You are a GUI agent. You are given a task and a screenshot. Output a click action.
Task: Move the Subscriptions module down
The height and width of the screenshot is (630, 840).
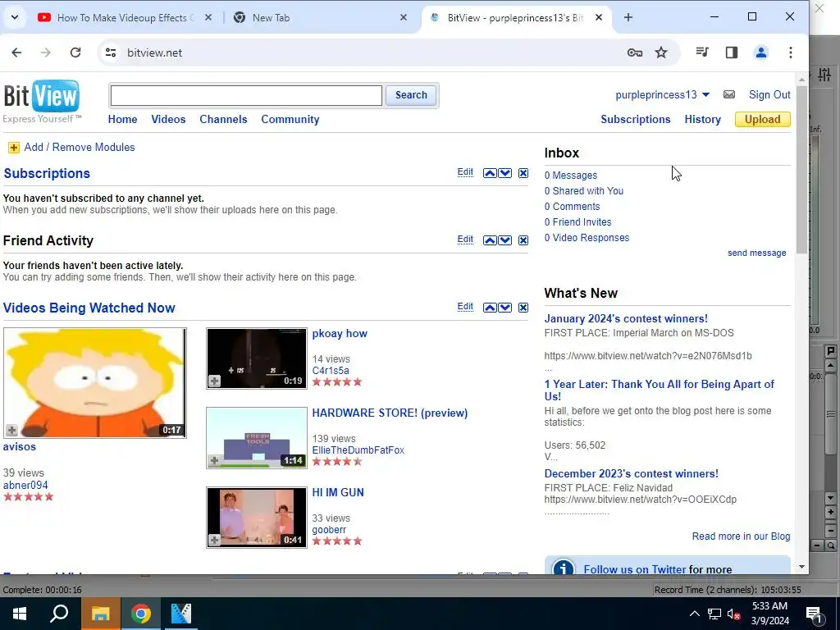coord(505,173)
